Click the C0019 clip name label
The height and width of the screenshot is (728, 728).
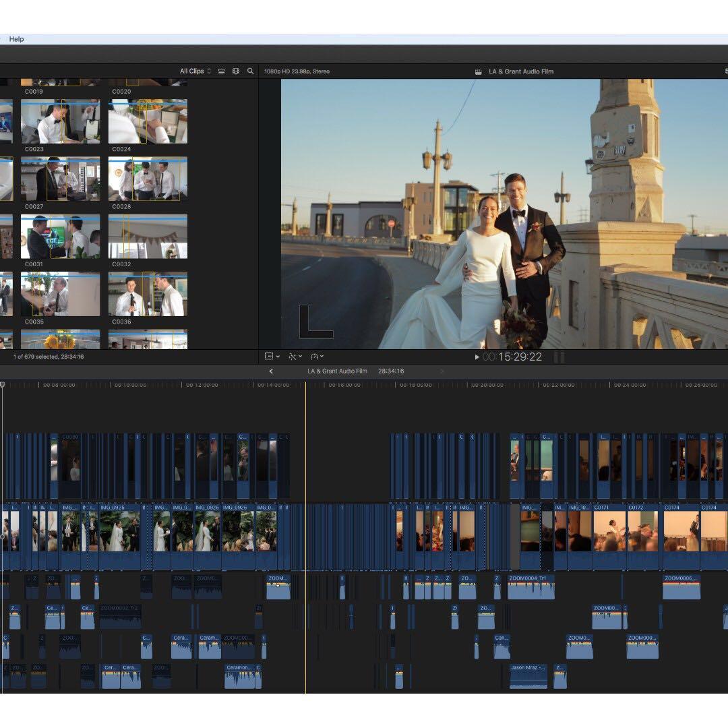pos(34,92)
